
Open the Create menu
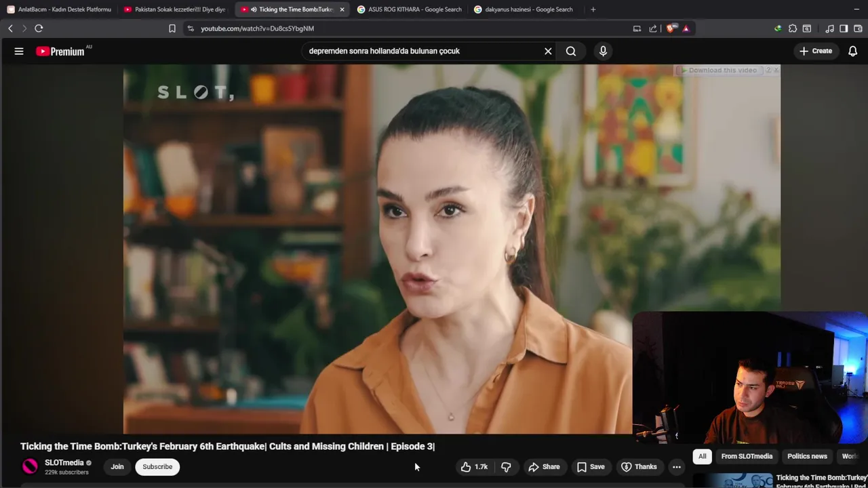point(816,51)
